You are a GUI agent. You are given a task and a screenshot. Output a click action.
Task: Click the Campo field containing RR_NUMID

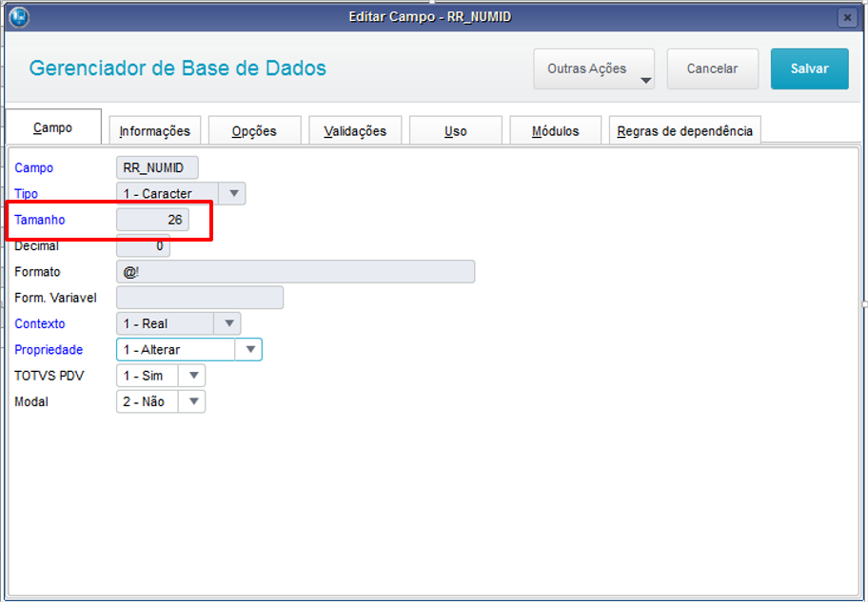pos(157,167)
